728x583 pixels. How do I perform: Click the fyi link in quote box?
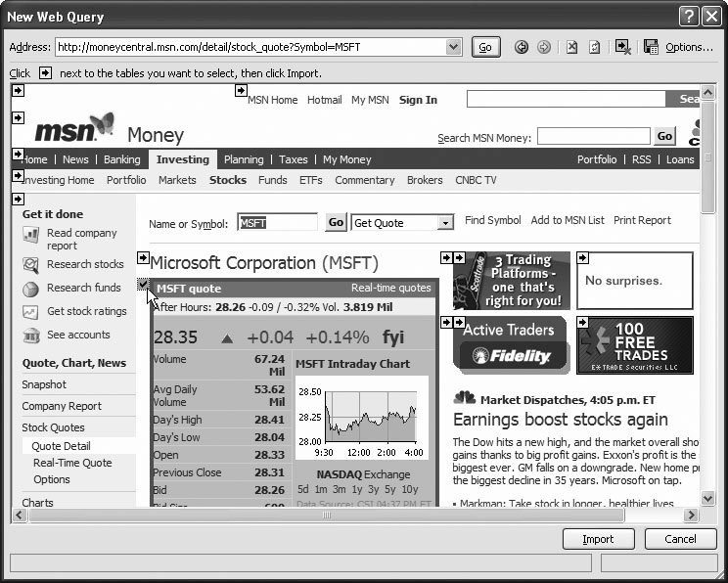[x=393, y=337]
